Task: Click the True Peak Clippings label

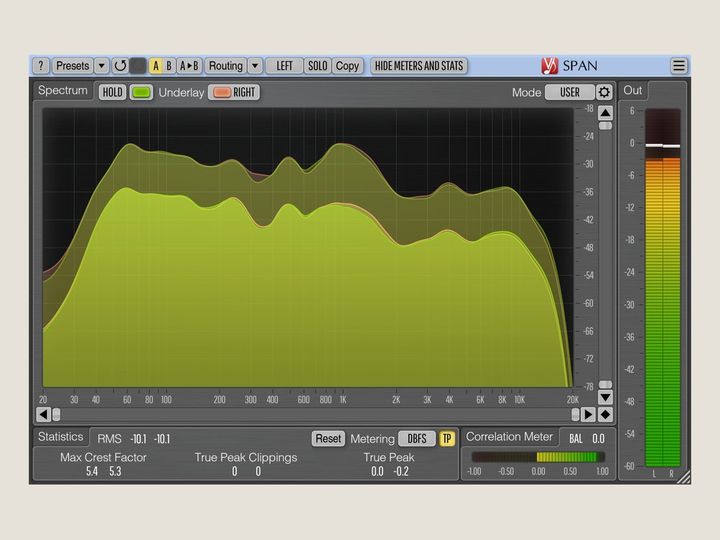Action: (246, 457)
